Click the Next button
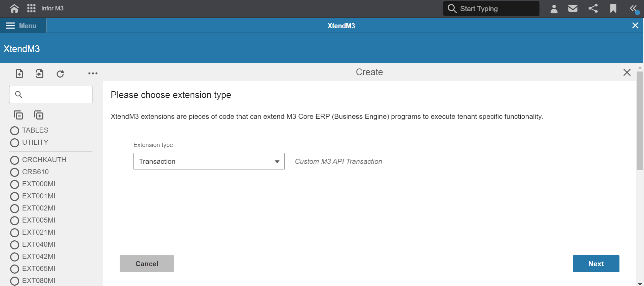The image size is (644, 286). click(x=596, y=264)
